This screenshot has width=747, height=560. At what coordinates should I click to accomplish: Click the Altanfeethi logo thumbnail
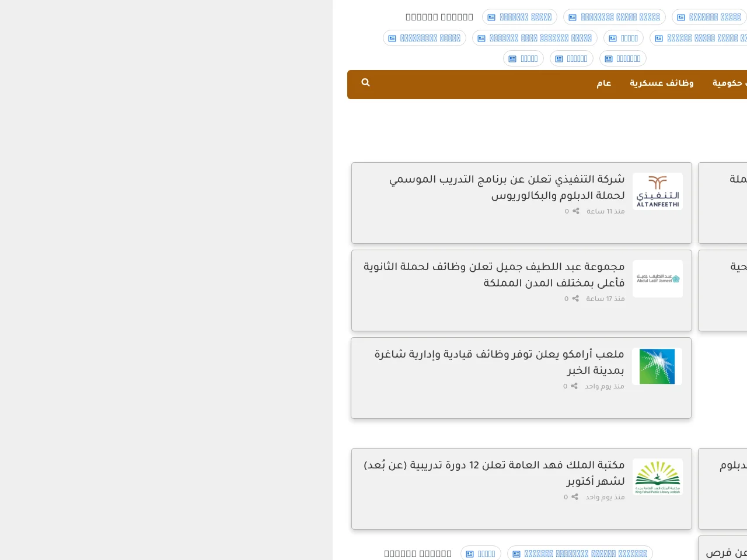(x=658, y=191)
